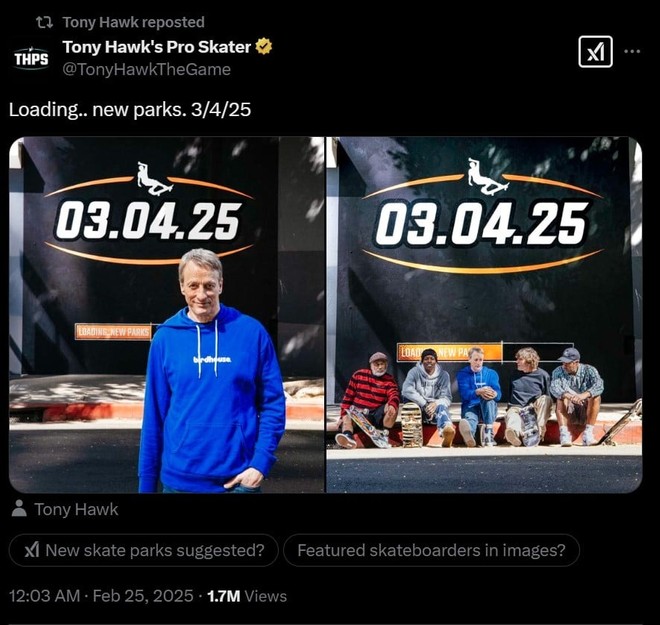Click the person icon beside the Tony Hawk tag
Screen dimensions: 660x625
[18, 509]
